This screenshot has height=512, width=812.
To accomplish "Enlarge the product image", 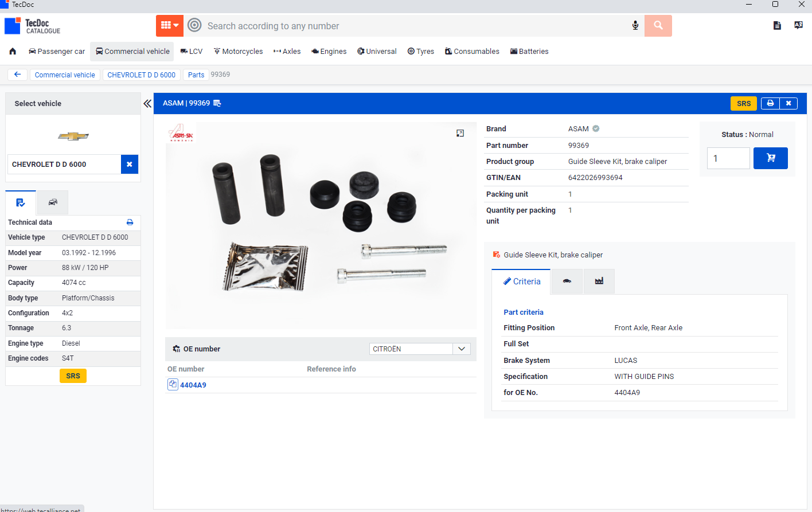I will tap(460, 133).
